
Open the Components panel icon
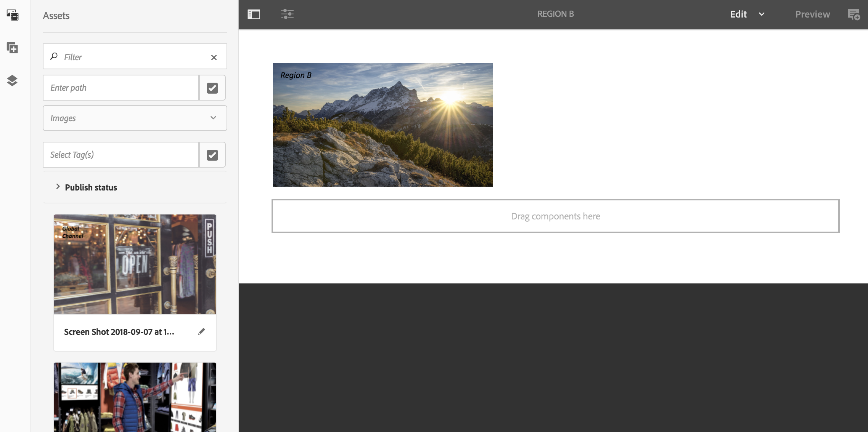click(x=12, y=48)
